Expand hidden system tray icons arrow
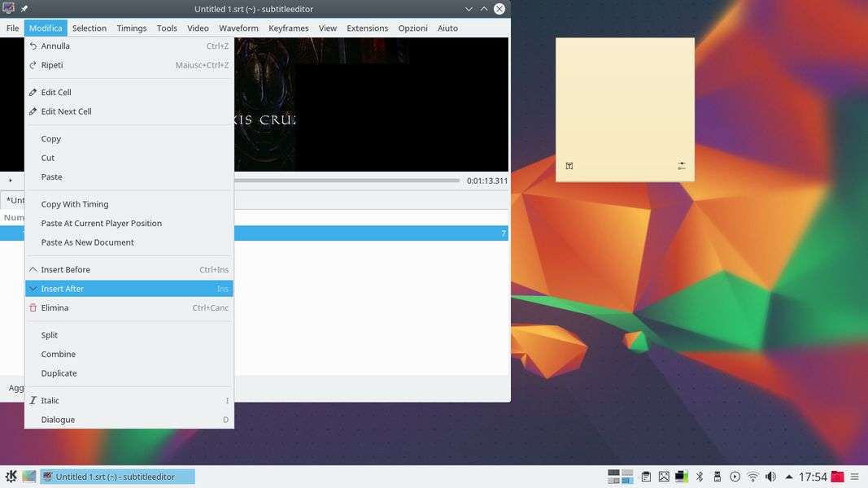Image resolution: width=868 pixels, height=488 pixels. [x=788, y=477]
